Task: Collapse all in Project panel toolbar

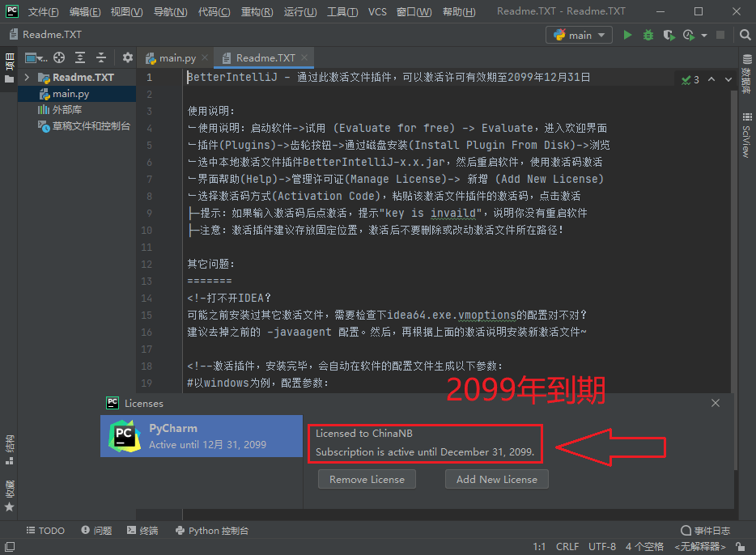Action: [x=100, y=57]
